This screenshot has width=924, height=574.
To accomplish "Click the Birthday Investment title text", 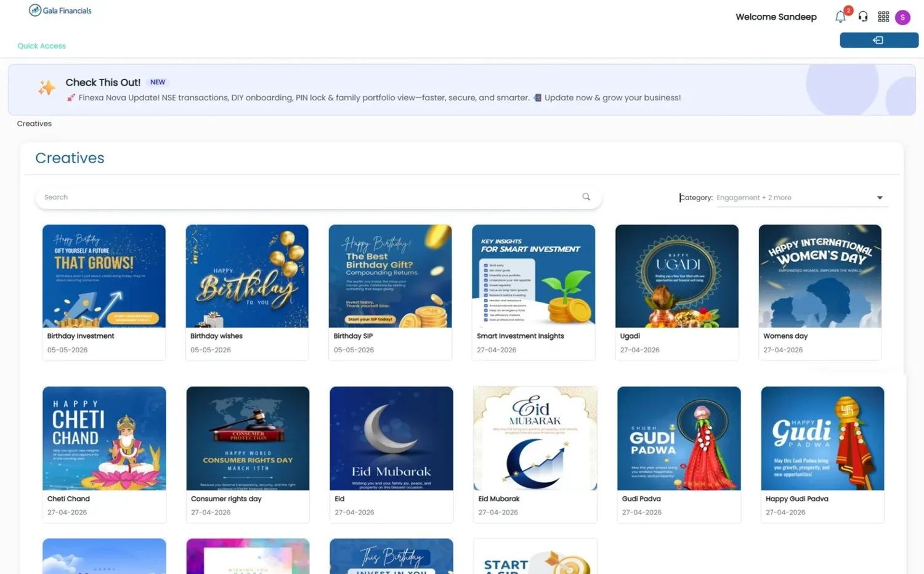I will (81, 336).
